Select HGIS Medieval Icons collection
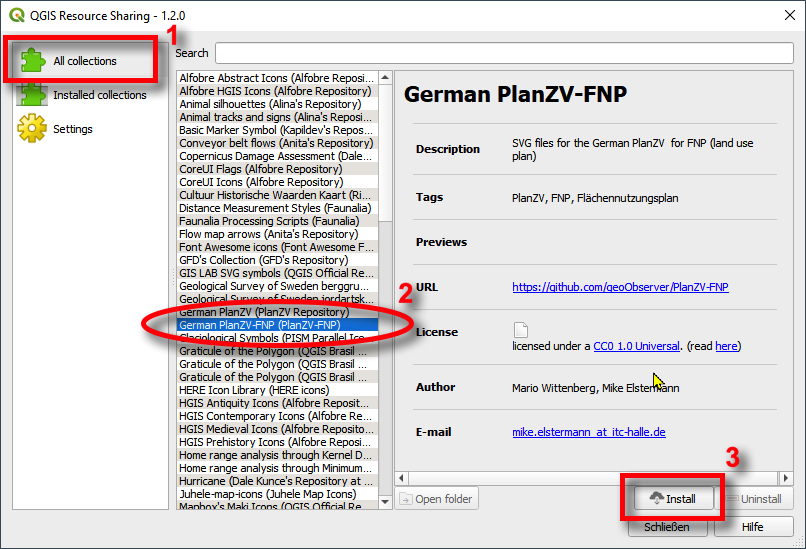 point(278,429)
